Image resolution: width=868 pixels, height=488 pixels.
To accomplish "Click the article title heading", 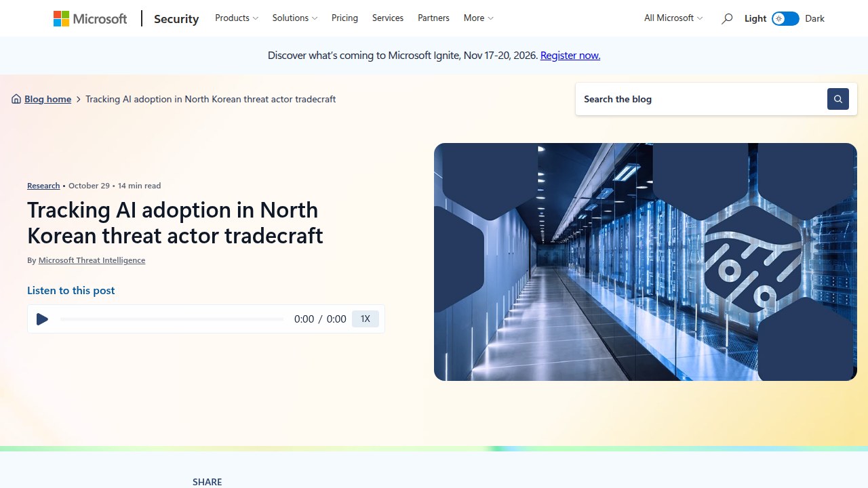I will [175, 222].
